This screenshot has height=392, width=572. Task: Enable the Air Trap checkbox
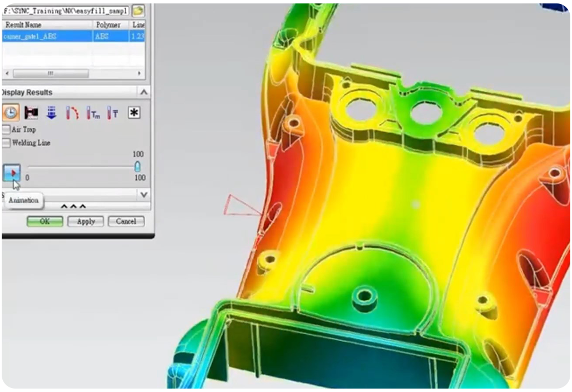5,130
